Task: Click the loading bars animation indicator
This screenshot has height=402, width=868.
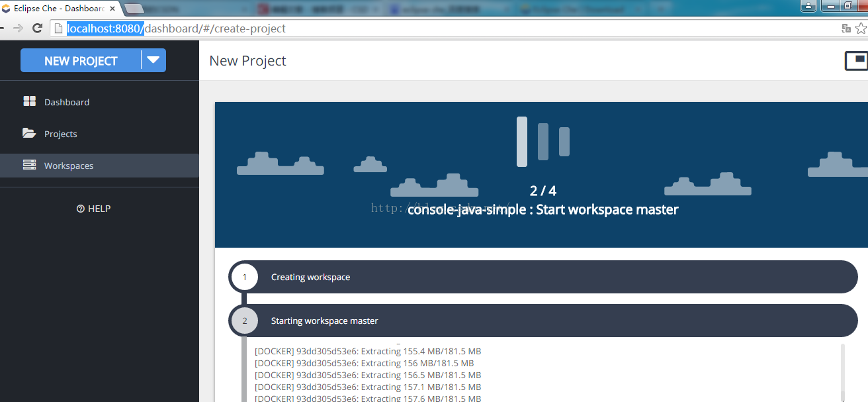Action: [x=543, y=141]
